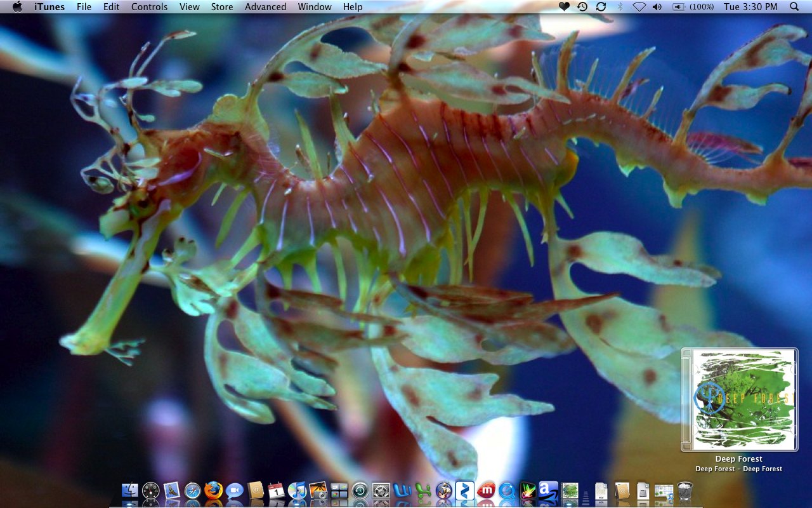Click the clock showing Tue 3:30 PM
This screenshot has height=508, width=812.
tap(750, 7)
